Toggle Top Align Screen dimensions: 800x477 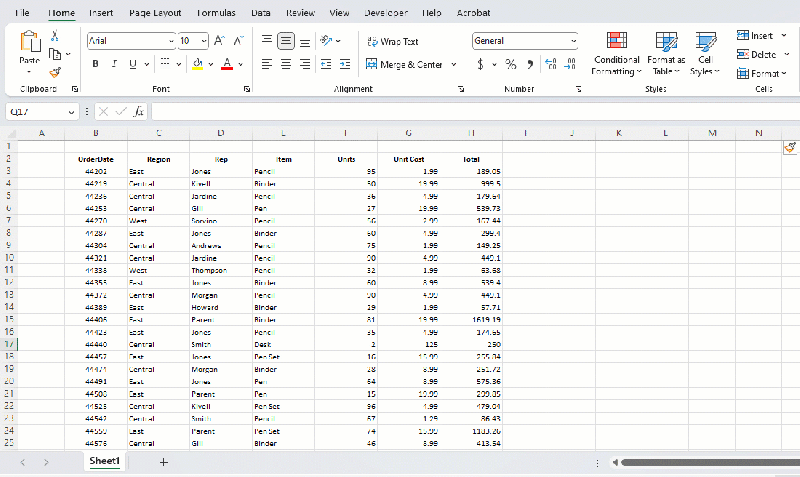click(267, 41)
